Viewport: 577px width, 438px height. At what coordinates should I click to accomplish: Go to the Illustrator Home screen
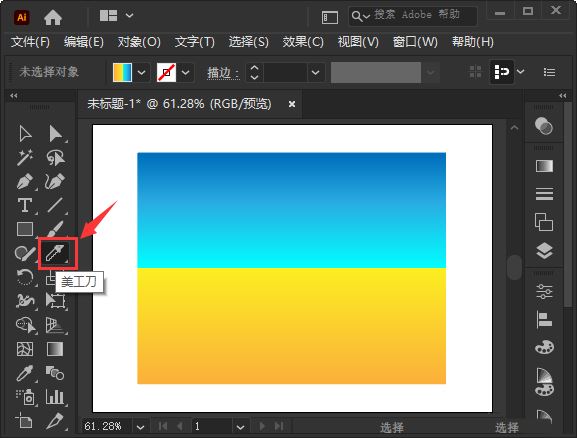pos(53,17)
